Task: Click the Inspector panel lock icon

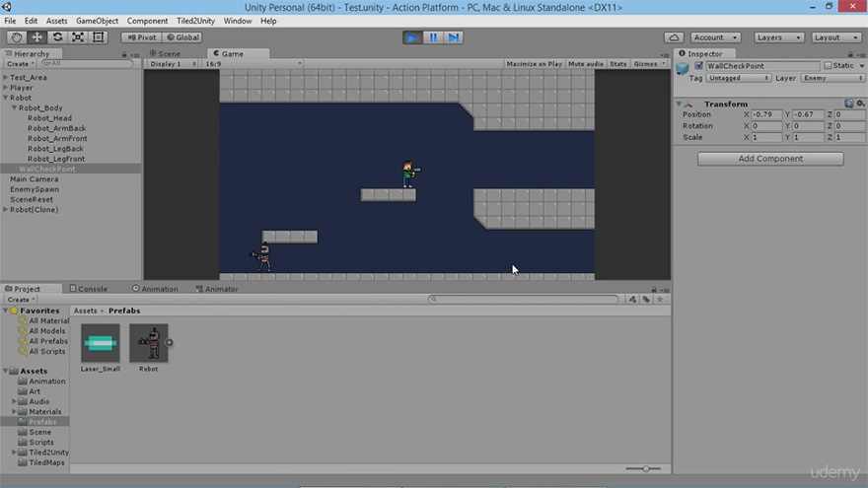Action: click(x=850, y=54)
